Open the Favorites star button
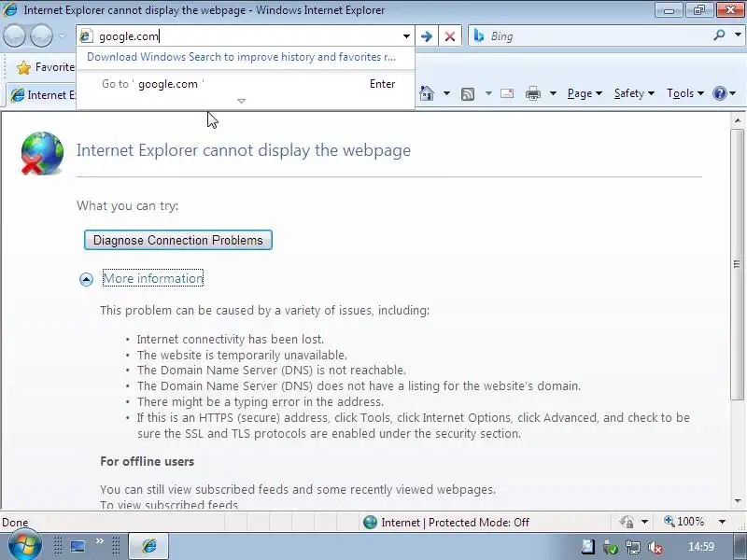 [x=45, y=67]
